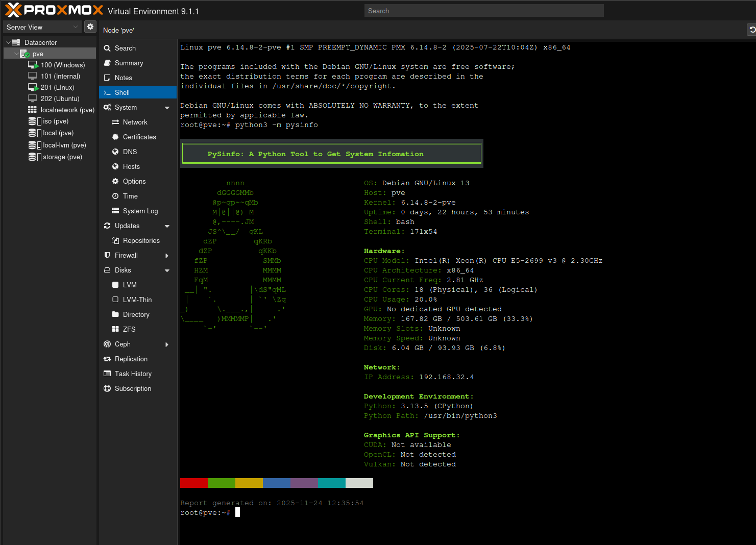The image size is (756, 545).
Task: Click the red color block in terminal
Action: (194, 483)
